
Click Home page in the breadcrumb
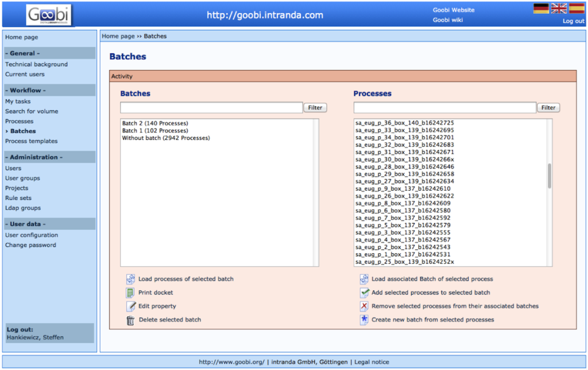click(118, 36)
